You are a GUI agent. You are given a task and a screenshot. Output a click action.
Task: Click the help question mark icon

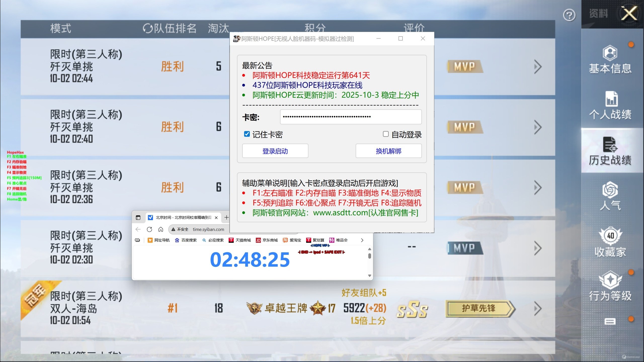tap(569, 16)
